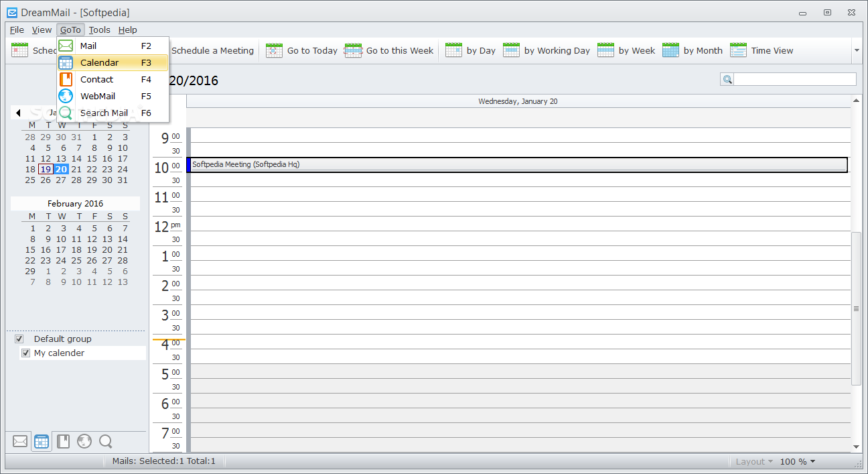Image resolution: width=868 pixels, height=474 pixels.
Task: Click the Mail envelope icon in GoTo menu
Action: pos(66,46)
